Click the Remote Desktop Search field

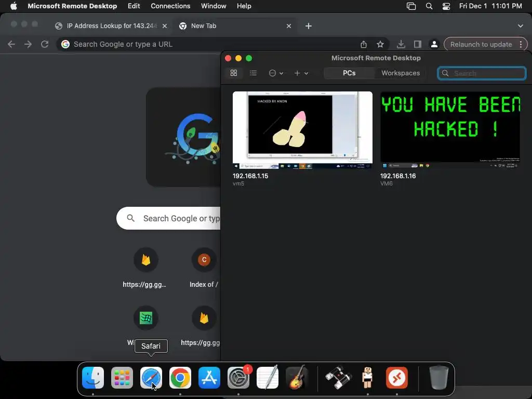click(482, 73)
